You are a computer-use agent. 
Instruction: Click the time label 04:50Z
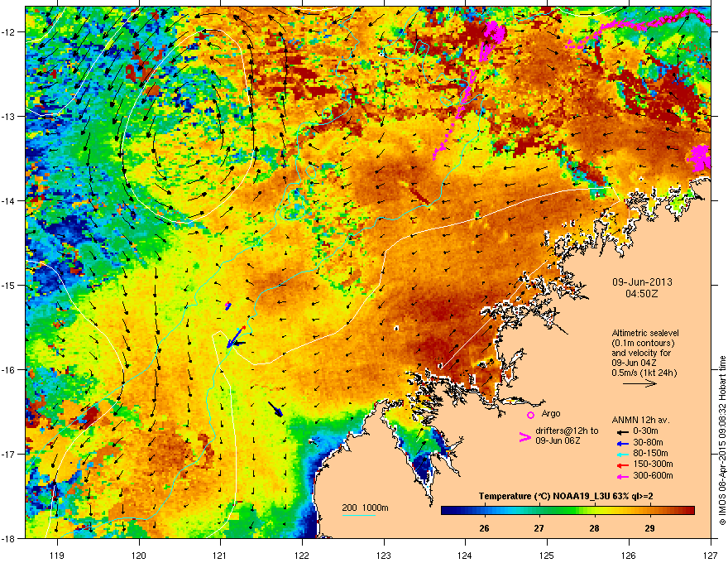(x=642, y=294)
